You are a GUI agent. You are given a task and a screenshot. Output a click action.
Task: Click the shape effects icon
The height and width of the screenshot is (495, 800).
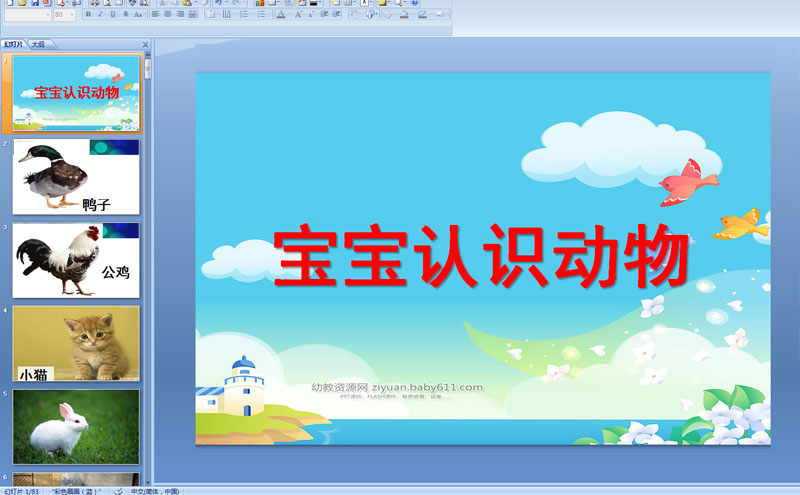pyautogui.click(x=439, y=14)
